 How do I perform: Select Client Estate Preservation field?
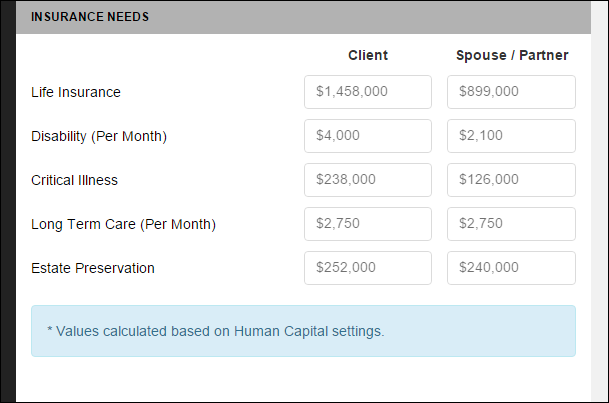pyautogui.click(x=367, y=268)
